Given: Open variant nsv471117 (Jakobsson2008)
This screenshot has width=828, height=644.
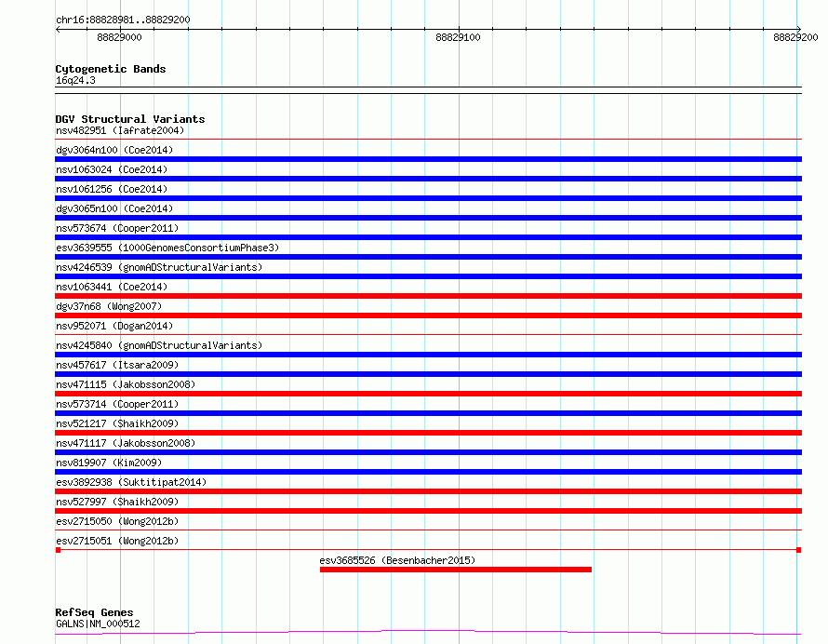Looking at the screenshot, I should point(126,443).
